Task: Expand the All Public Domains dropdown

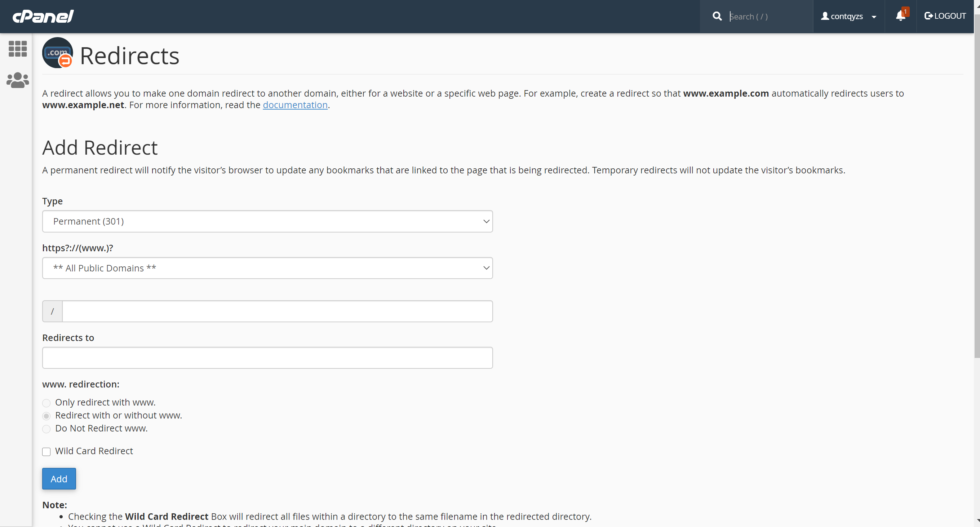Action: [267, 268]
